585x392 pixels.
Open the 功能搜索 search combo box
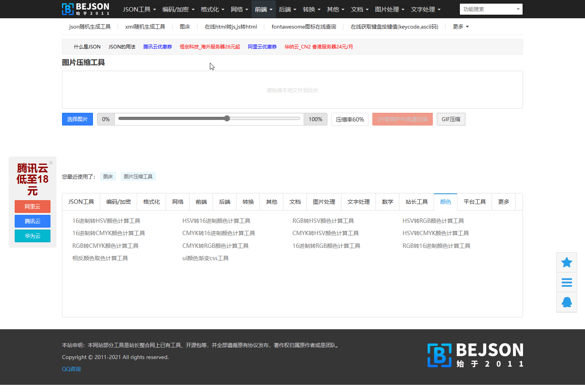(491, 9)
